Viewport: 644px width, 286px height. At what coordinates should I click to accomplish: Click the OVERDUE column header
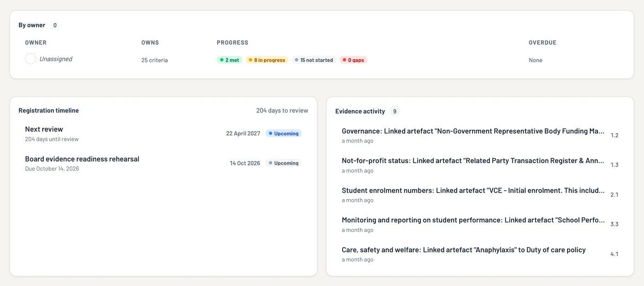pos(542,43)
